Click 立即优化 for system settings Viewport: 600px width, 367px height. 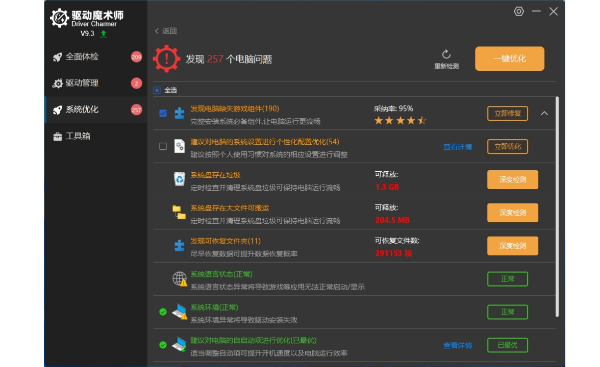(507, 147)
